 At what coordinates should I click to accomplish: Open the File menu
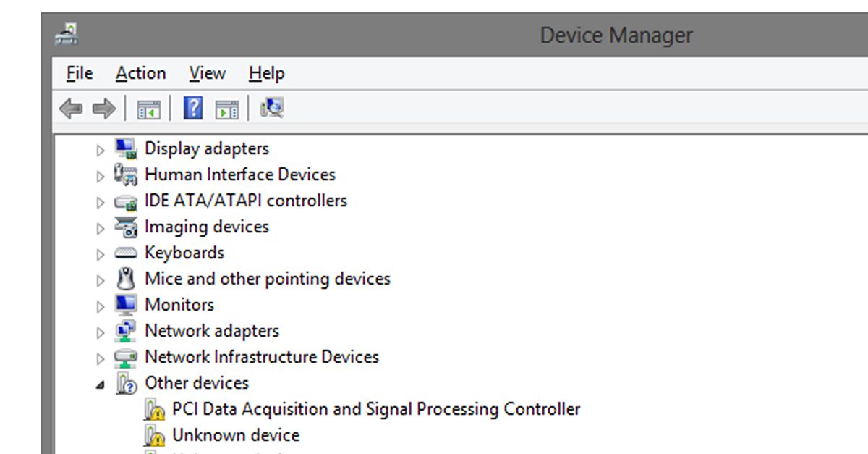click(x=78, y=73)
